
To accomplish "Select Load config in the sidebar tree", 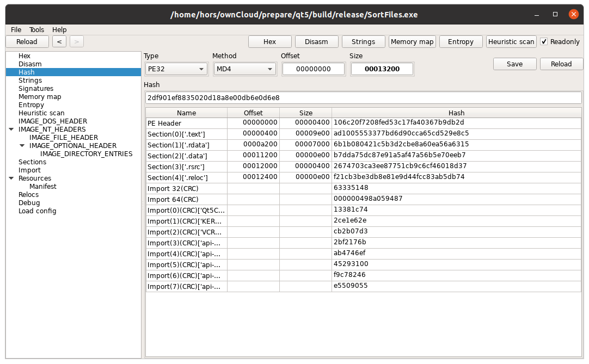I will 37,211.
